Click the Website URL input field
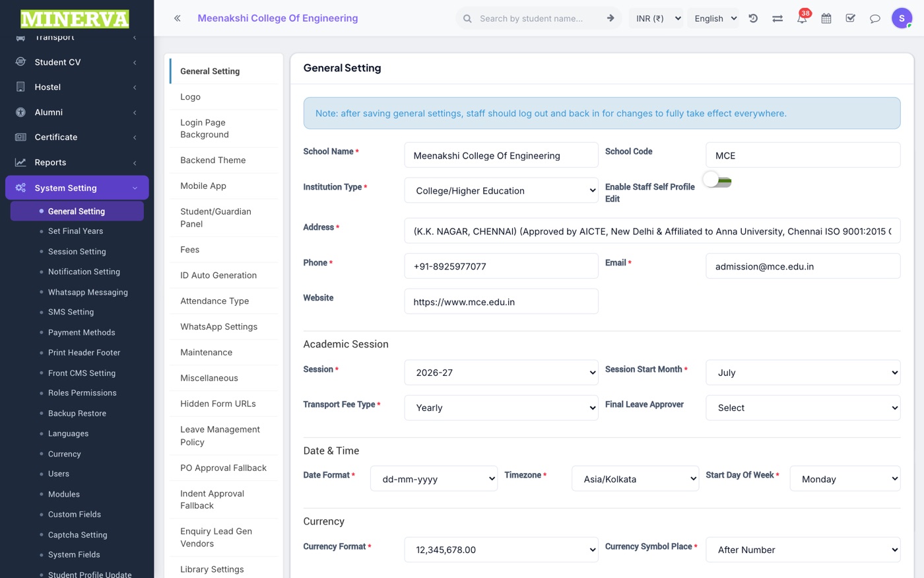The height and width of the screenshot is (578, 924). click(502, 302)
